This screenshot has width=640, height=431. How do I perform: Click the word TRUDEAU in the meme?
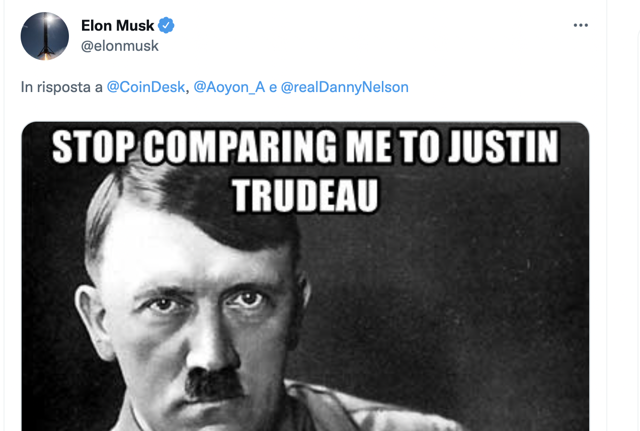click(305, 196)
